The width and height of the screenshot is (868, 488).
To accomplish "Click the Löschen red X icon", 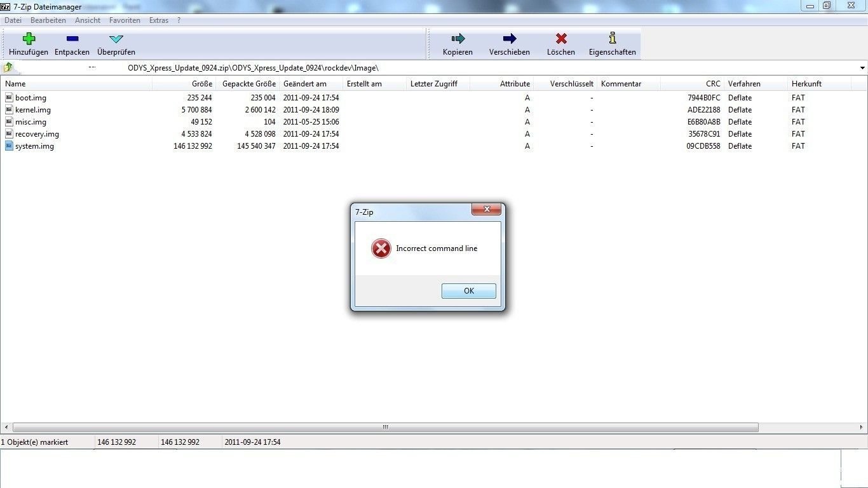I will (561, 39).
